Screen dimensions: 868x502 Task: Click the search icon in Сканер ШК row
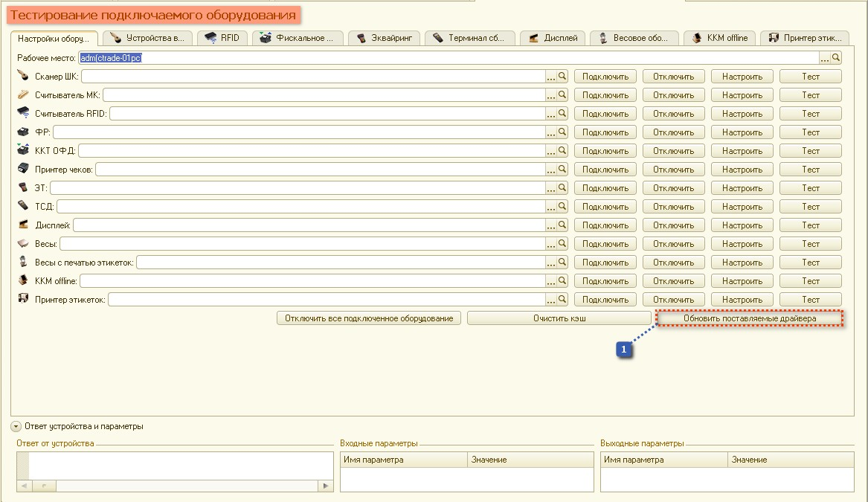(562, 77)
